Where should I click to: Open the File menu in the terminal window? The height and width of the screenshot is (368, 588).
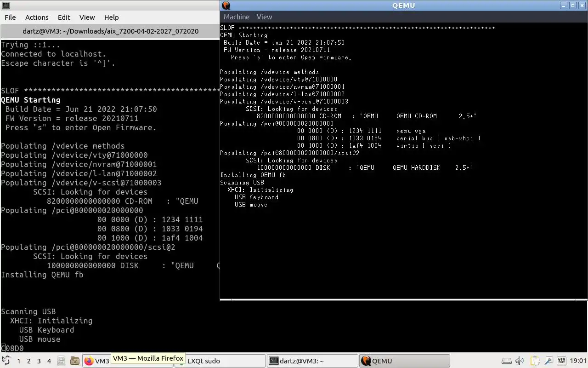(x=10, y=17)
